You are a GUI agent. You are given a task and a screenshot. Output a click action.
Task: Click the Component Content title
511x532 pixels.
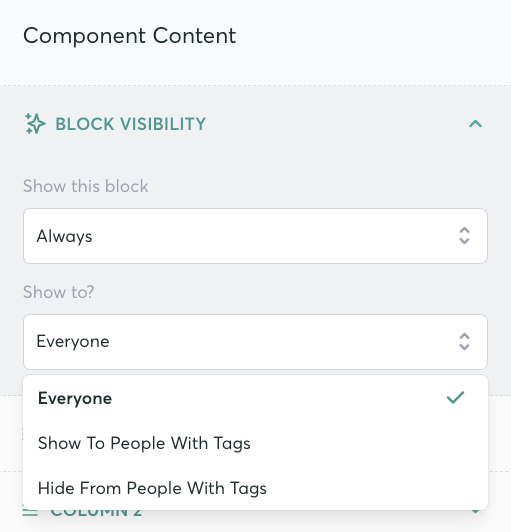coord(129,36)
